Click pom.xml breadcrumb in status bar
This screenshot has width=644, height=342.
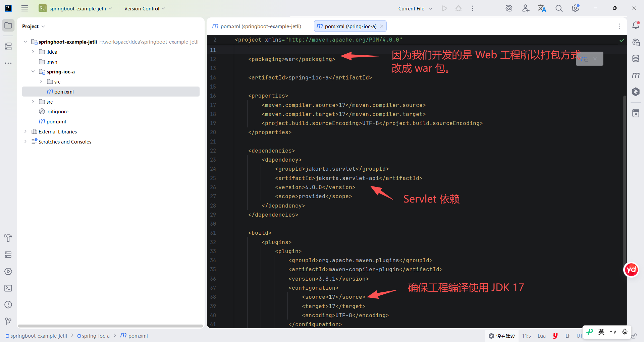[134, 336]
